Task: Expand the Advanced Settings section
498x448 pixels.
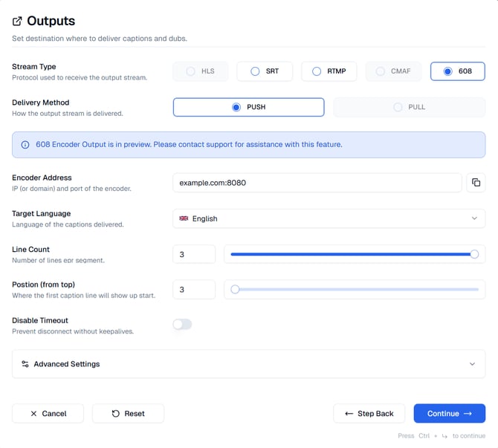Action: point(248,364)
